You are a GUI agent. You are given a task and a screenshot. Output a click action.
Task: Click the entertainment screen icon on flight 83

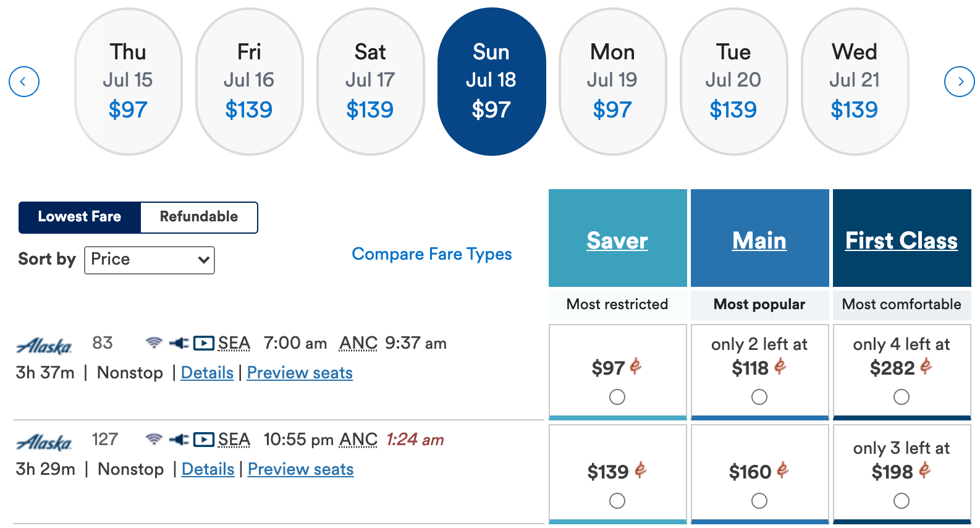pyautogui.click(x=203, y=343)
